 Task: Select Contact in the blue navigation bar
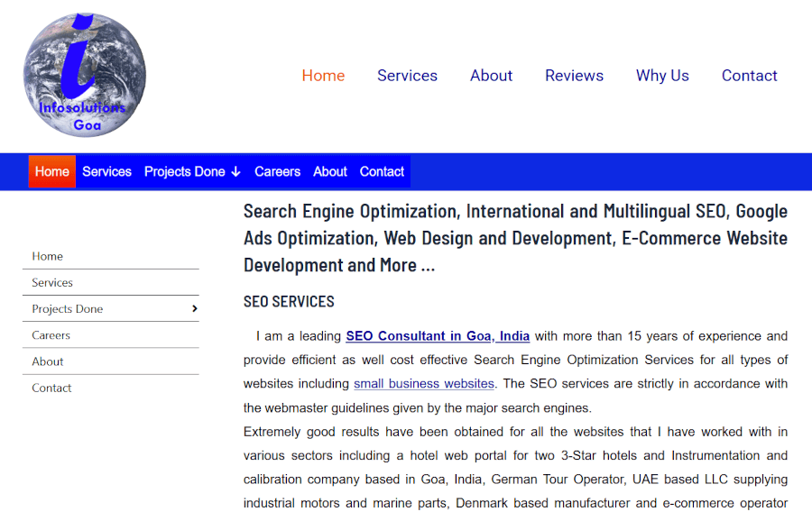pyautogui.click(x=382, y=171)
